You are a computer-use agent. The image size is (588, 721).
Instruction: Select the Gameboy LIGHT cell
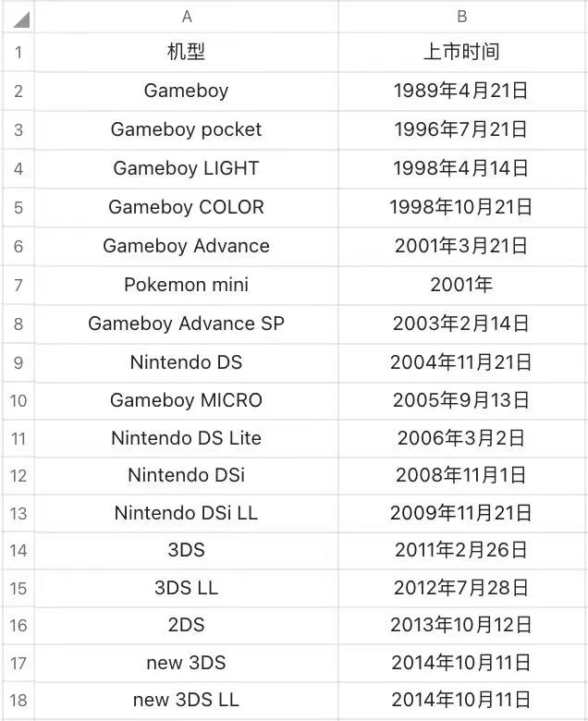186,168
